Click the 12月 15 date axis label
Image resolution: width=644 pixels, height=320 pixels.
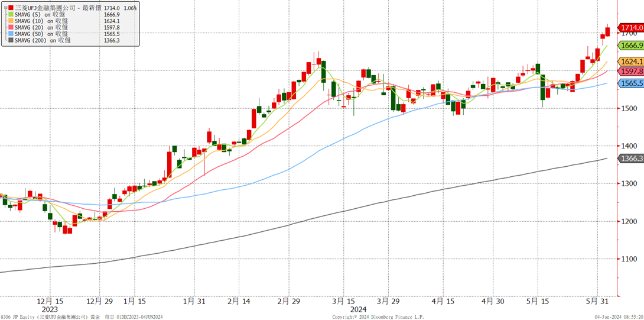click(50, 301)
